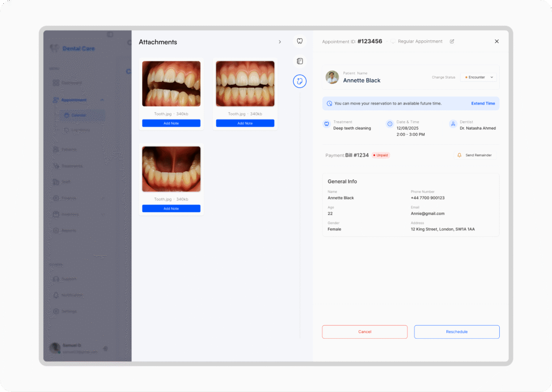Open the notes notebook panel icon

pos(300,61)
